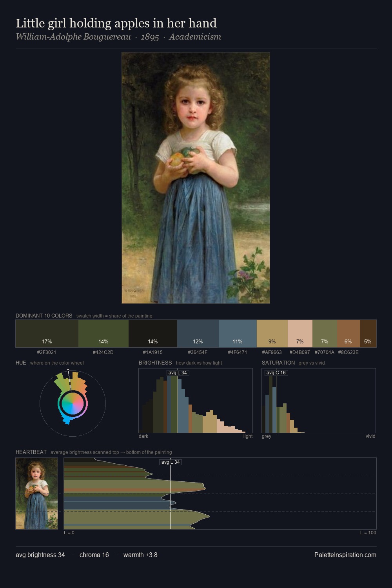Click the "HEARTBEAT" section heading

[31, 452]
